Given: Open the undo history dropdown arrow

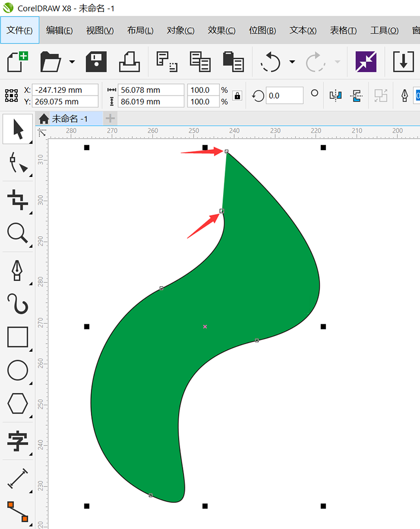Looking at the screenshot, I should [x=292, y=62].
